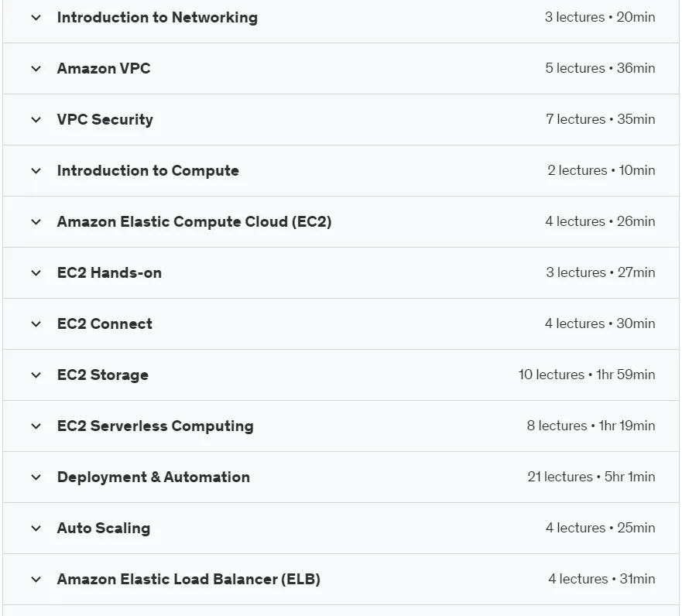Click the chevron beside Deployment & Automation
This screenshot has width=682, height=616.
[36, 477]
